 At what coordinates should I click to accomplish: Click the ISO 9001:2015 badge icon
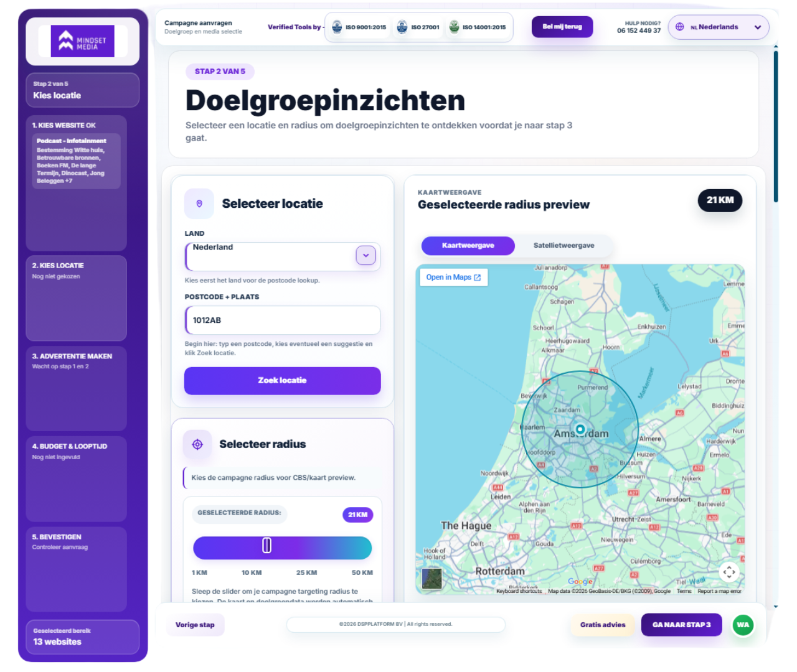[337, 27]
